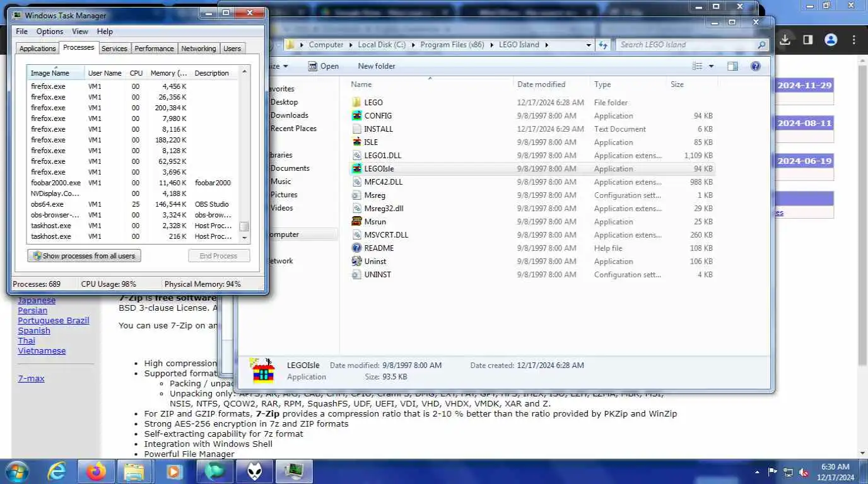This screenshot has height=484, width=868.
Task: Open View menu in Task Manager
Action: tap(80, 32)
